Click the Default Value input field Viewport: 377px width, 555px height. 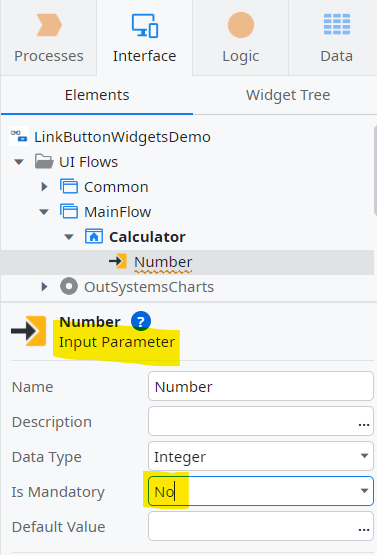261,526
